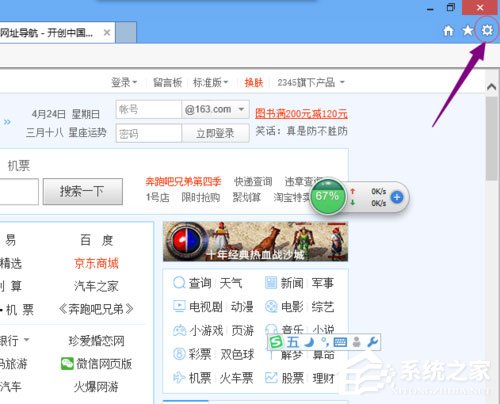Image resolution: width=500 pixels, height=404 pixels.
Task: Click the Sogou S icon on IME bar
Action: (x=276, y=342)
